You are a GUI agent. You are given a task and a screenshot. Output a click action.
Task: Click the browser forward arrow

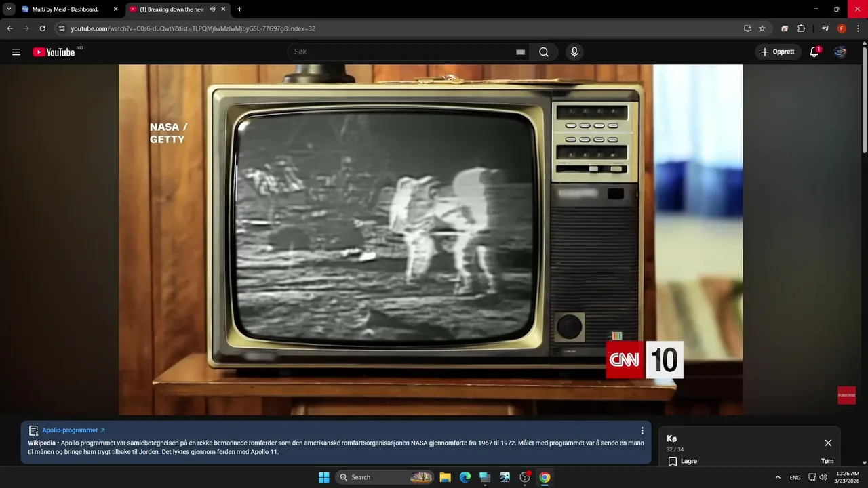tap(26, 28)
